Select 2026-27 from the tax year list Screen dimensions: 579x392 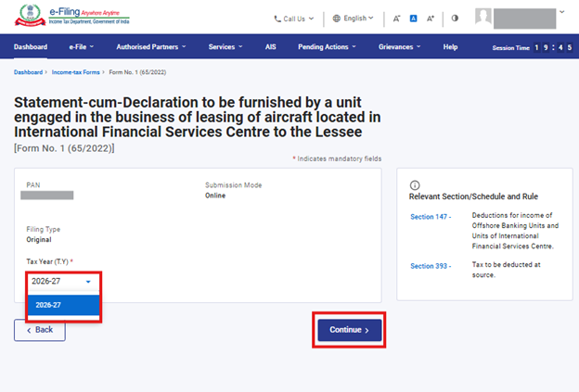pos(63,304)
